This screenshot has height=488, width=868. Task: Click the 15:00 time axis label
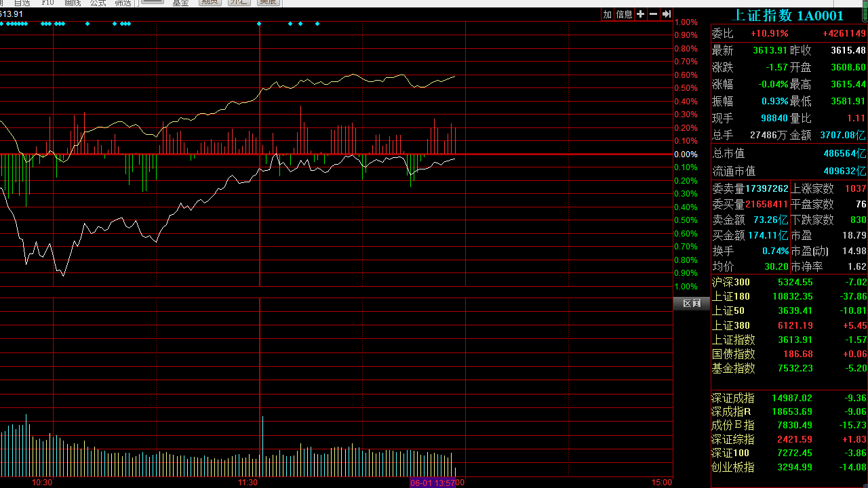point(662,483)
